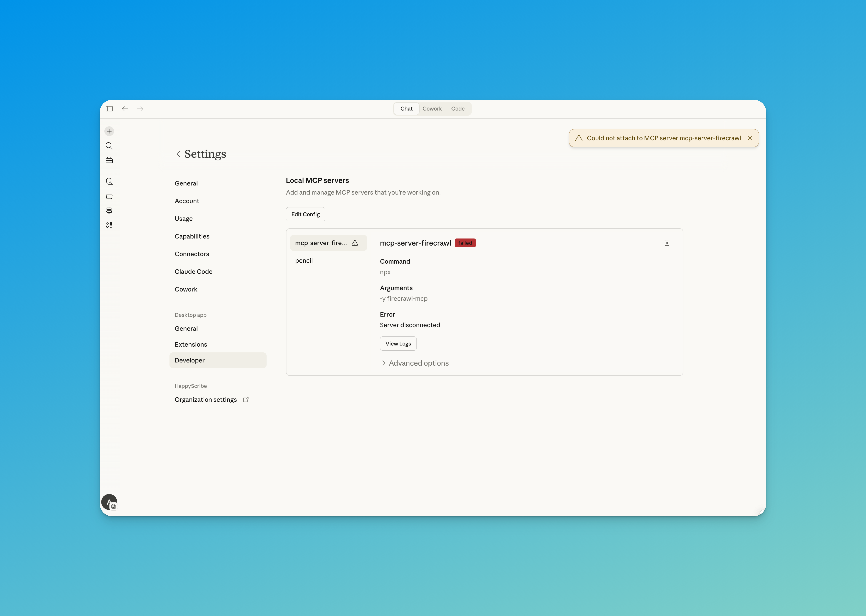This screenshot has height=616, width=866.
Task: Click the Edit Config button
Action: click(x=305, y=214)
